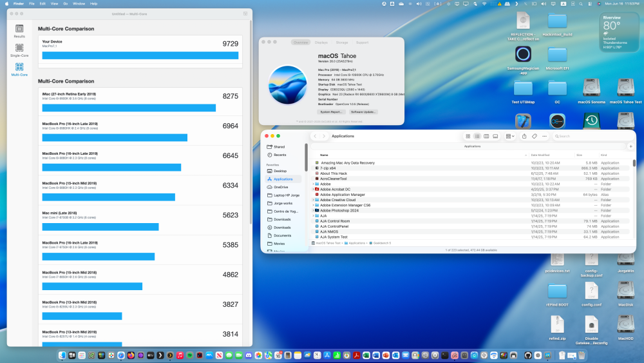The image size is (644, 363).
Task: Click the Edit Tags icon in Finder toolbar
Action: (x=535, y=136)
